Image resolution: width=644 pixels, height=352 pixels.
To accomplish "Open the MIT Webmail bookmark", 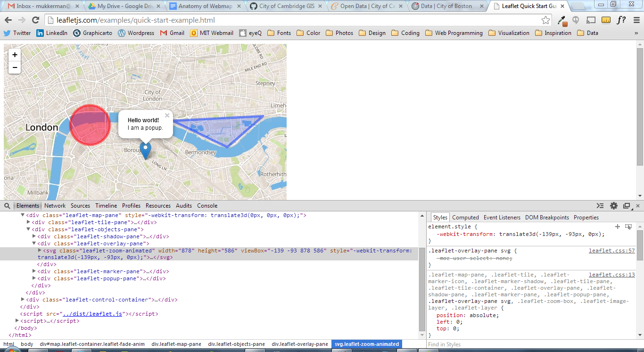I will coord(212,33).
